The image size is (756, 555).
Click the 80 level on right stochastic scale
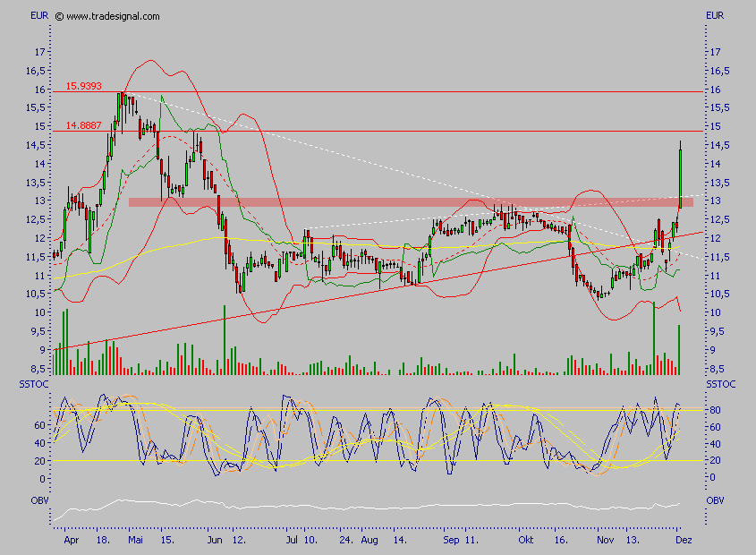click(x=716, y=410)
